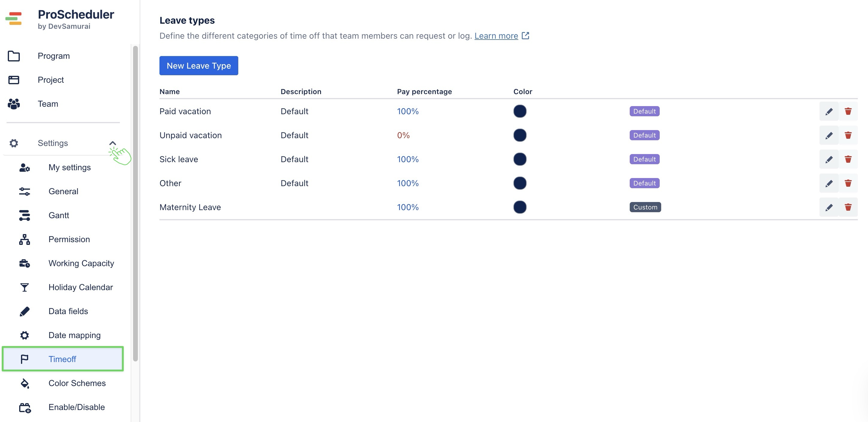Delete the Maternity Leave leave type
Viewport: 868px width, 422px height.
pyautogui.click(x=848, y=207)
